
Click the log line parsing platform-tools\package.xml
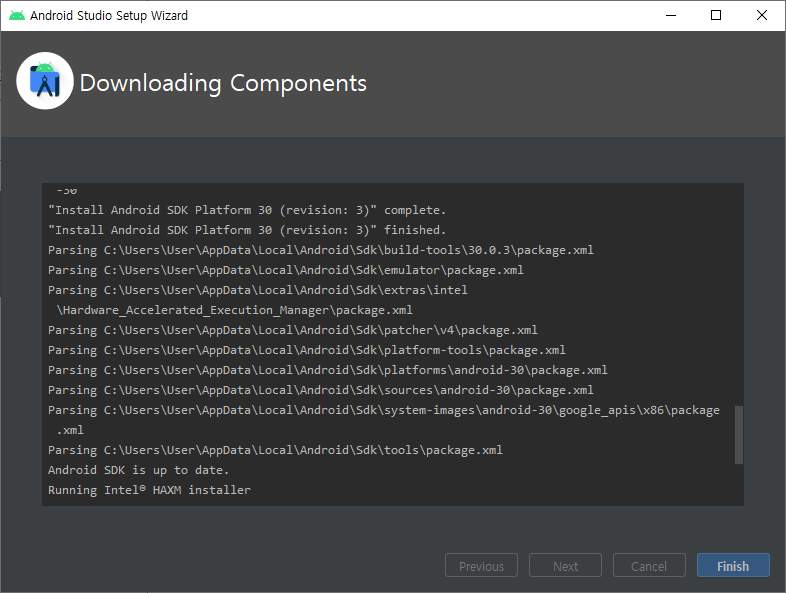[x=307, y=350]
